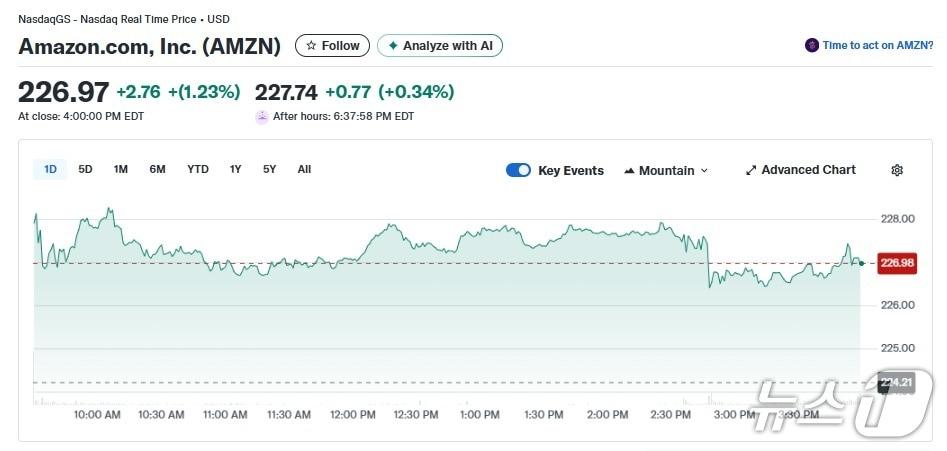The image size is (947, 451).
Task: Select the 1D time range tab
Action: [50, 170]
